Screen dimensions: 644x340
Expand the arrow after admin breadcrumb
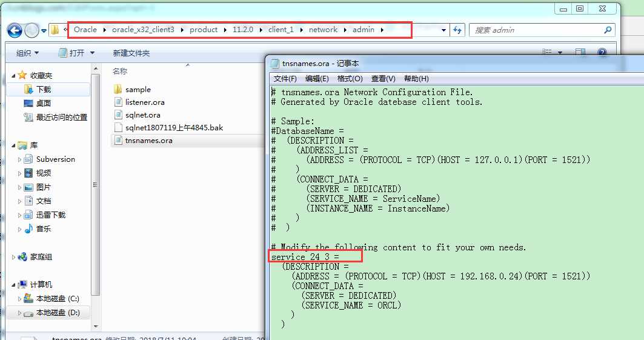point(382,30)
